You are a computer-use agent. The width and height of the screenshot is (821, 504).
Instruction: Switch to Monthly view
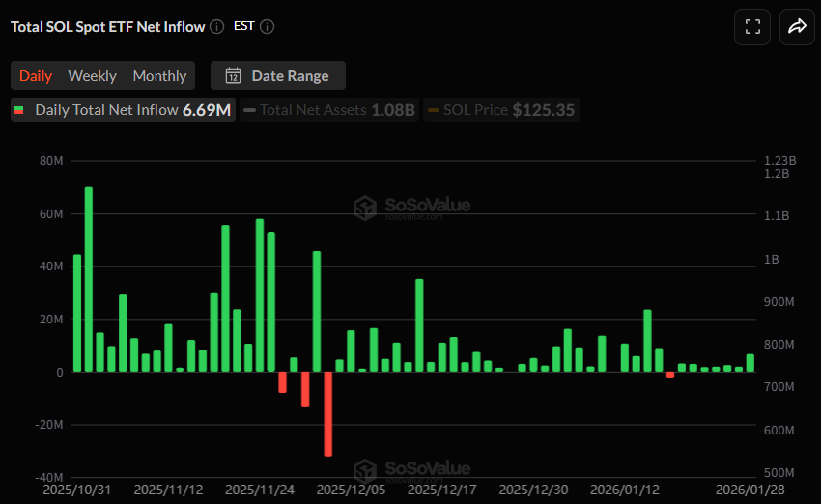[159, 75]
